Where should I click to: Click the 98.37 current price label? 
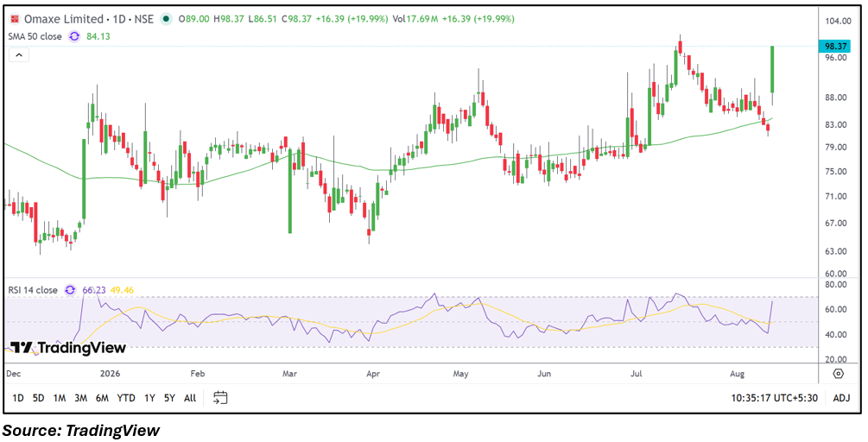[835, 47]
